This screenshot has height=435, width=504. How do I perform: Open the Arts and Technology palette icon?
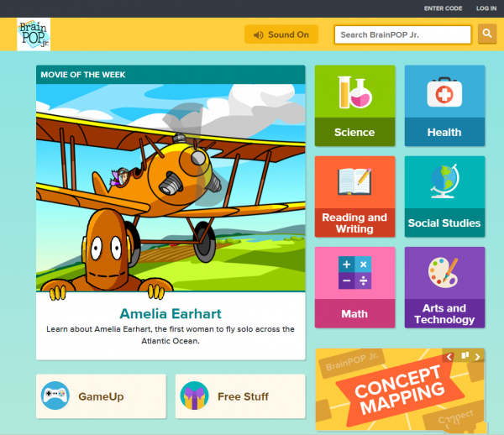[444, 273]
